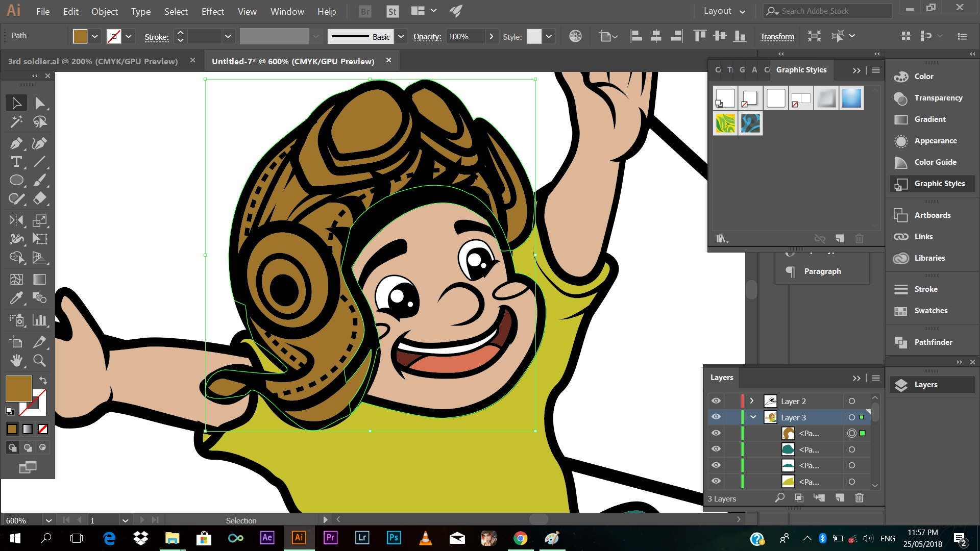980x551 pixels.
Task: Swap fill and stroke colors
Action: (x=43, y=381)
